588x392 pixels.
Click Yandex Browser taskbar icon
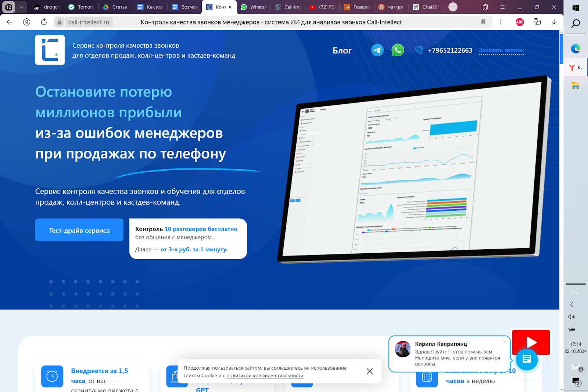tap(576, 67)
